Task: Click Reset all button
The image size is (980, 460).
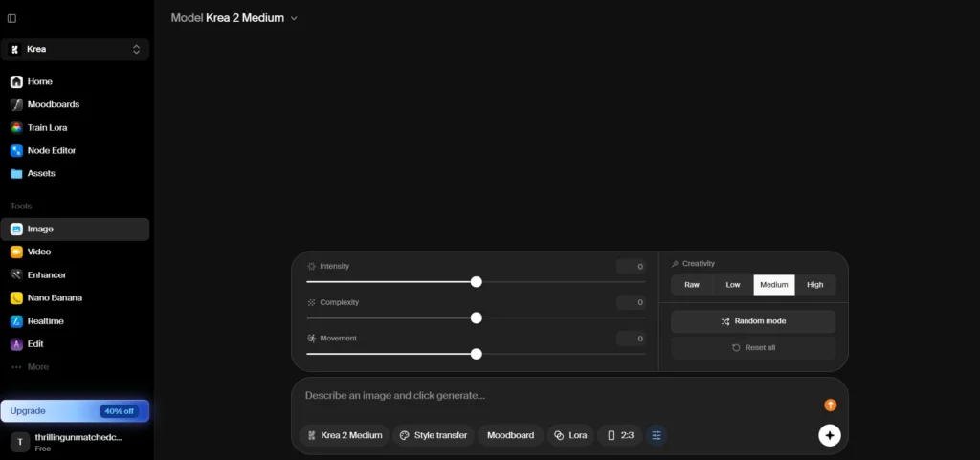Action: click(753, 348)
